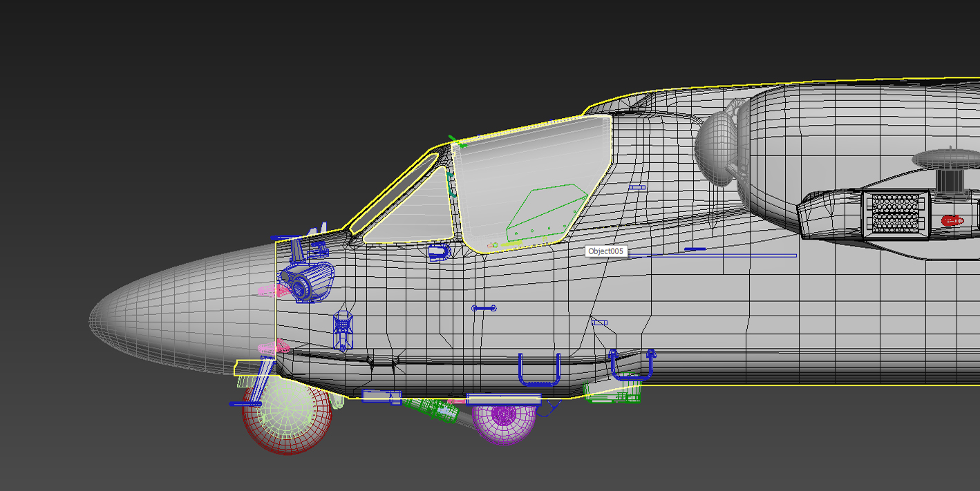Viewport: 980px width, 491px height.
Task: Select the long blue horizontal line on the fuselage
Action: pyautogui.click(x=712, y=256)
